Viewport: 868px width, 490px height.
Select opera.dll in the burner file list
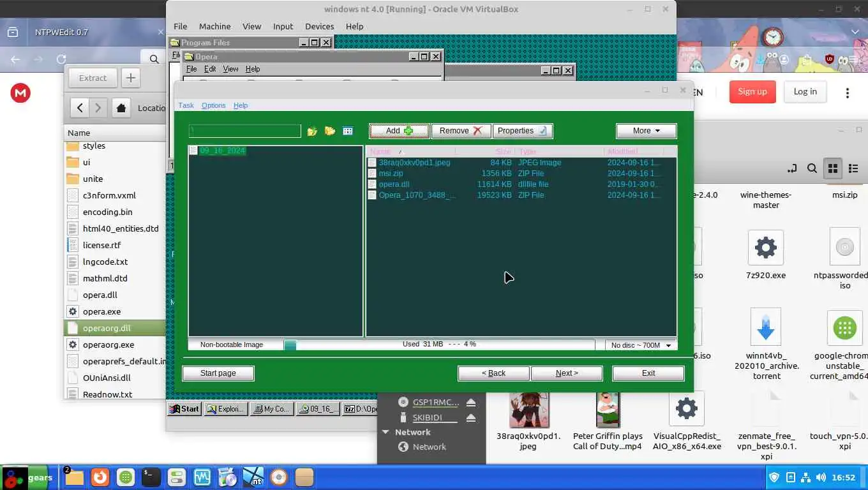coord(394,184)
